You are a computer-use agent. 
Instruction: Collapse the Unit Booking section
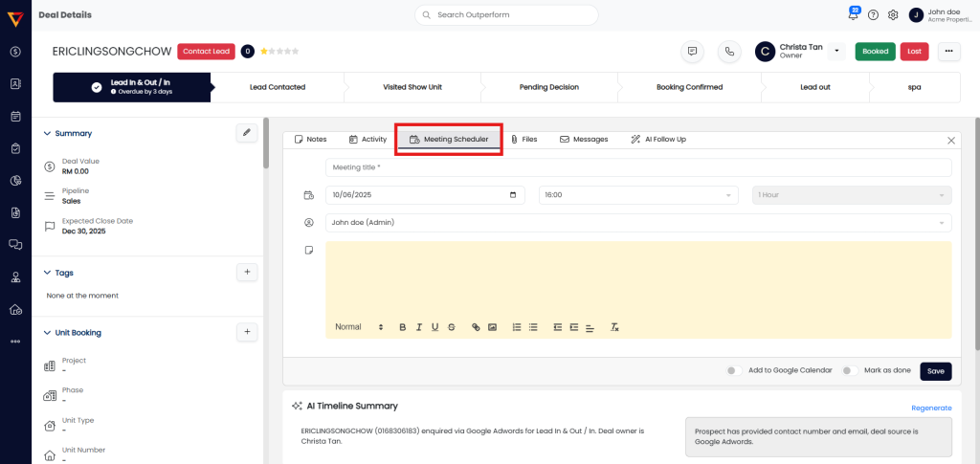[x=47, y=333]
